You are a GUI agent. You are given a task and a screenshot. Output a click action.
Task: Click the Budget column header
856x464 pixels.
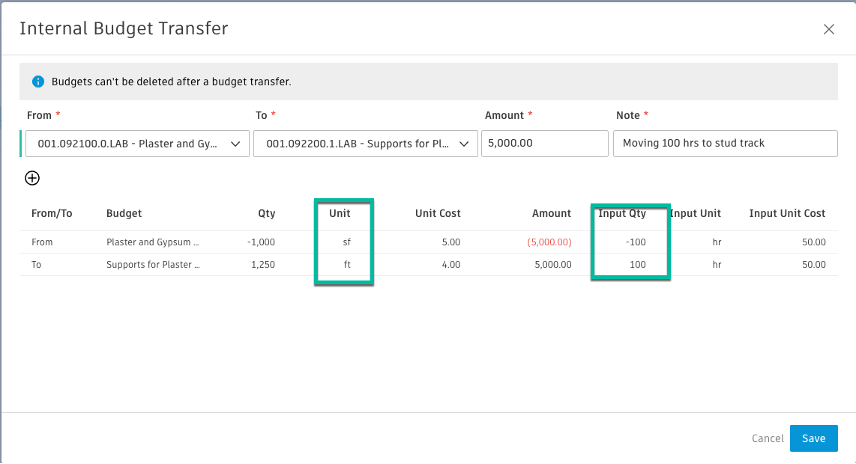[124, 213]
